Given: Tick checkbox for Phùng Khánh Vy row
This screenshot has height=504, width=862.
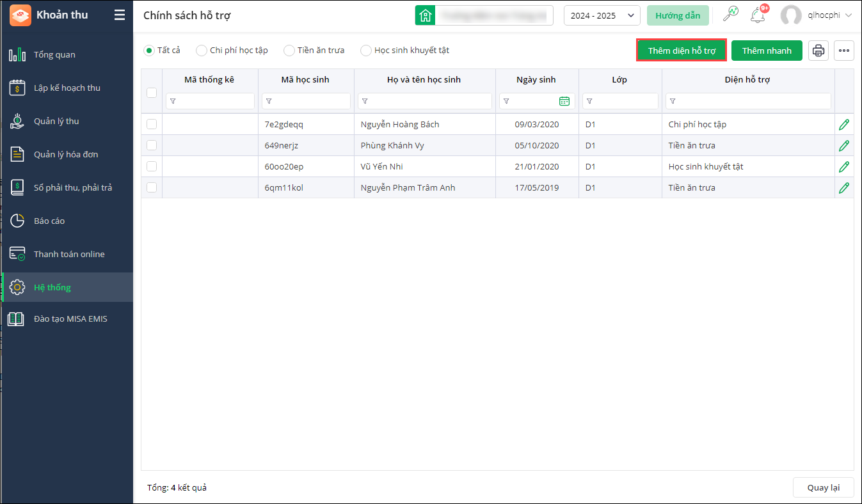Looking at the screenshot, I should click(152, 145).
